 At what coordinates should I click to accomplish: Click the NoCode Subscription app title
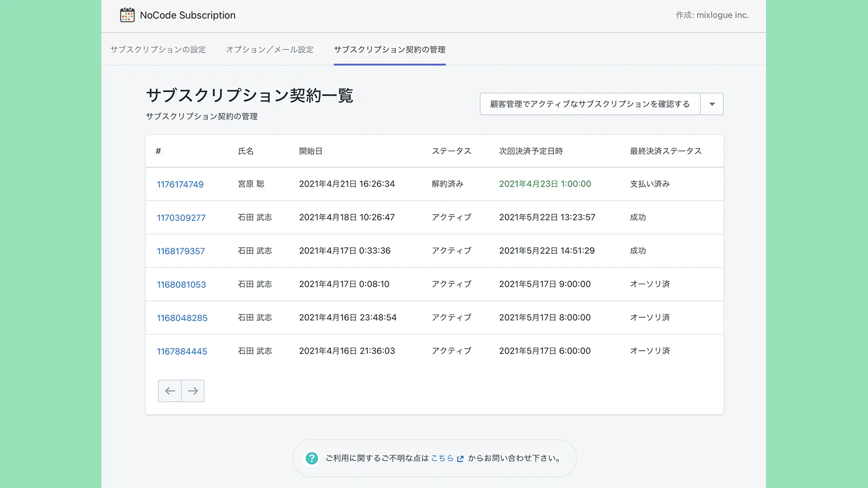tap(188, 15)
